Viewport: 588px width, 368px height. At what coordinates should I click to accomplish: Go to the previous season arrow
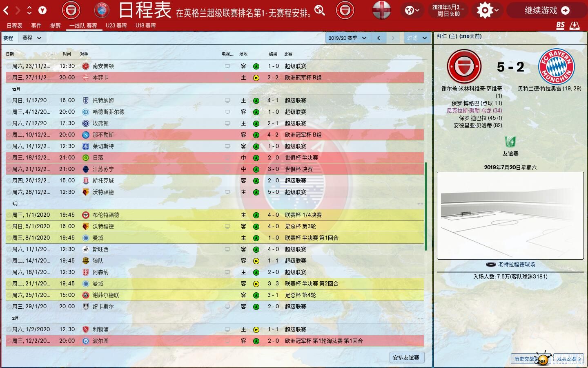pos(379,38)
